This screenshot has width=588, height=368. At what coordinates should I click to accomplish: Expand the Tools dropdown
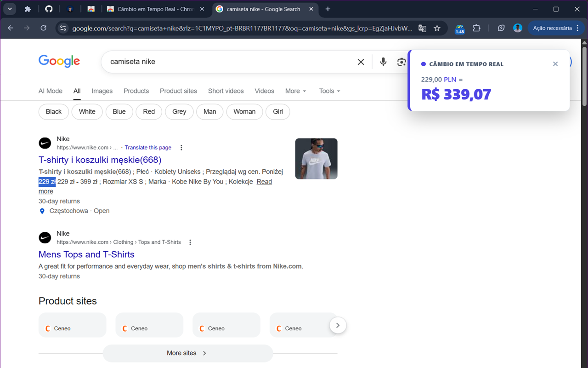point(329,91)
